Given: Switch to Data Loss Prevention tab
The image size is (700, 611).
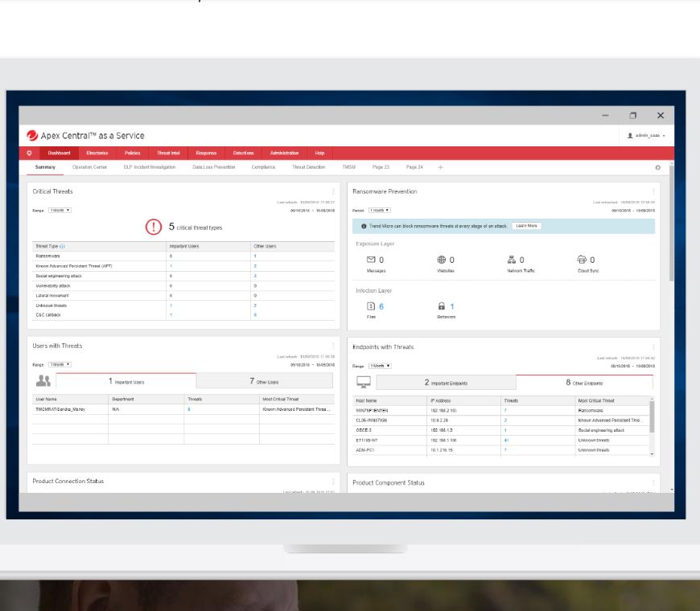Looking at the screenshot, I should 214,167.
